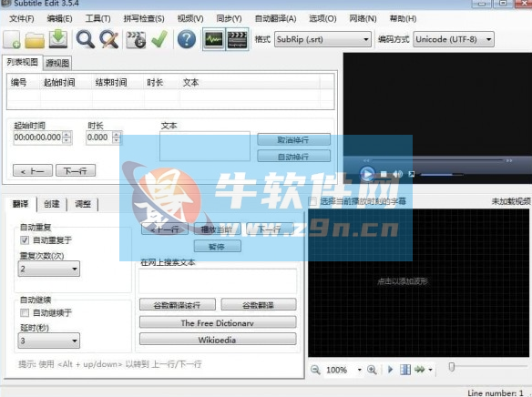This screenshot has width=532, height=397.
Task: Open the 重复次数 dropdown showing 2
Action: click(x=49, y=269)
